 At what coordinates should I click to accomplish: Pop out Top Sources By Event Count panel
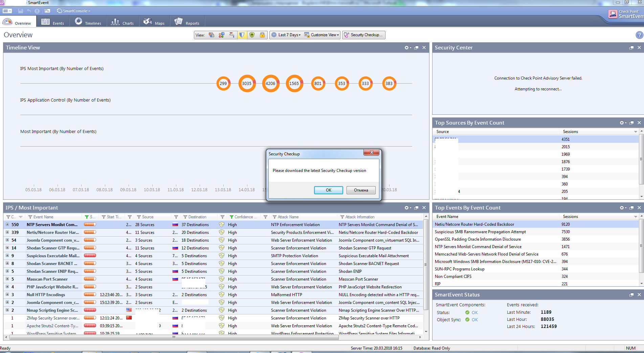631,123
